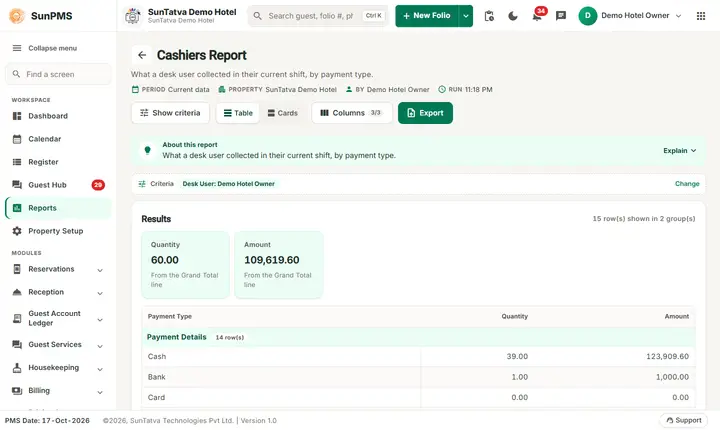Viewport: 720px width, 430px height.
Task: Sort by Quantity column header
Action: pos(514,317)
